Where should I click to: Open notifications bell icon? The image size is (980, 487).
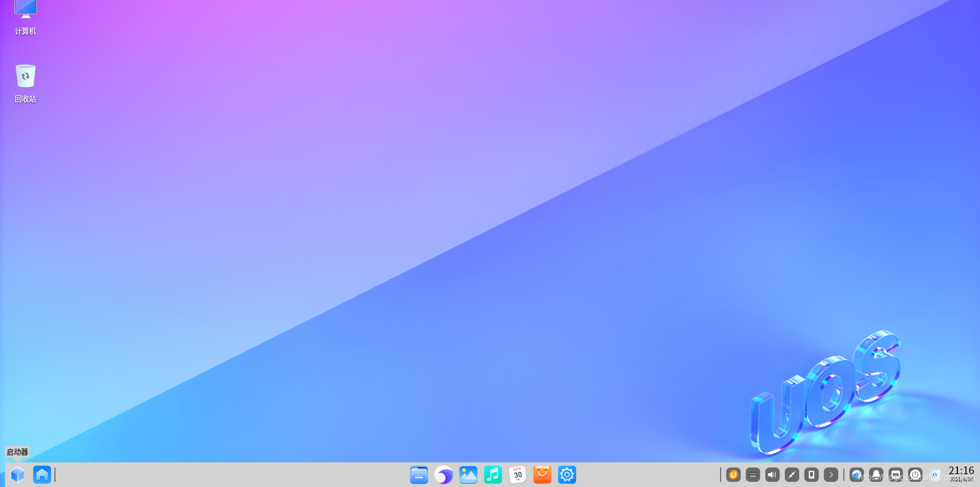pos(876,475)
